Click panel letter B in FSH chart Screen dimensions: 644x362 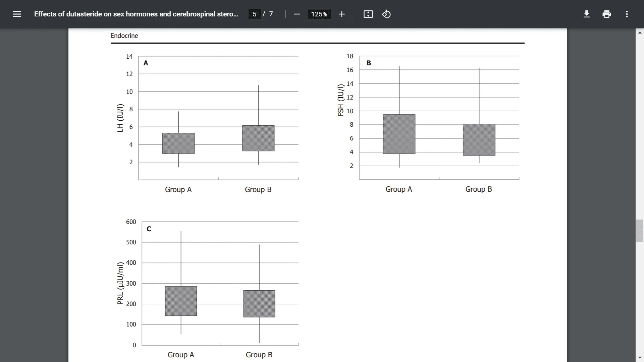pyautogui.click(x=369, y=63)
